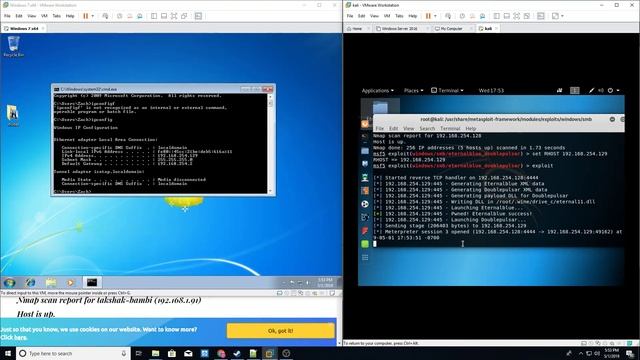Click the cmd.exe scrollbar
The width and height of the screenshot is (640, 360).
[270, 143]
